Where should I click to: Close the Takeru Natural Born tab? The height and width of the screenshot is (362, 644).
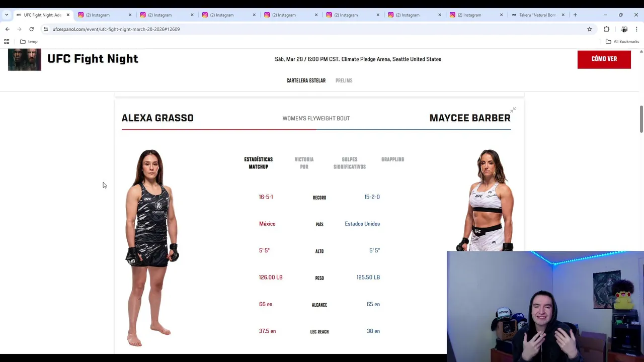[x=563, y=15]
